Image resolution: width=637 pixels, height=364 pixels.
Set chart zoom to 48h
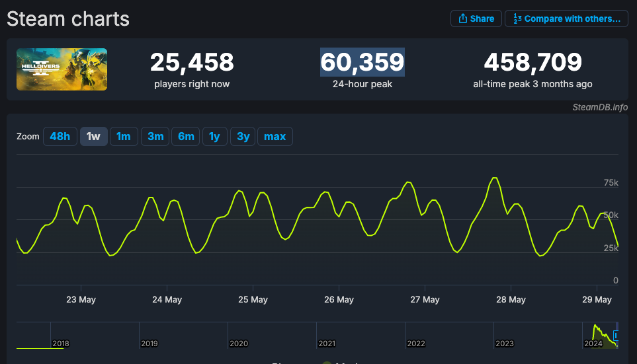coord(60,136)
